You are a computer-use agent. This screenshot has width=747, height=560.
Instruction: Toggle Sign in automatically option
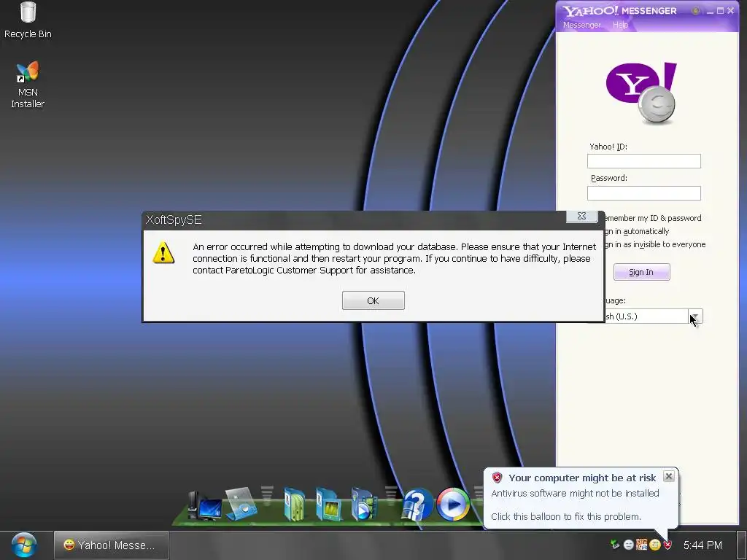pyautogui.click(x=637, y=231)
